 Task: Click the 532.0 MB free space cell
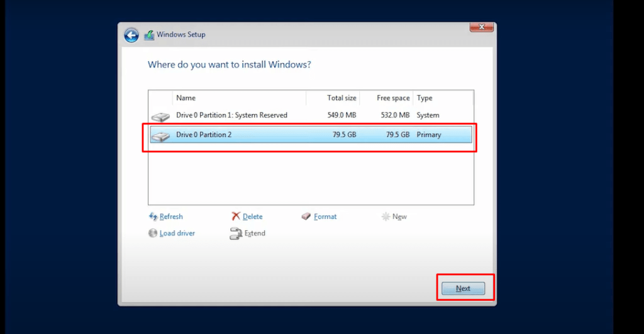pyautogui.click(x=395, y=115)
